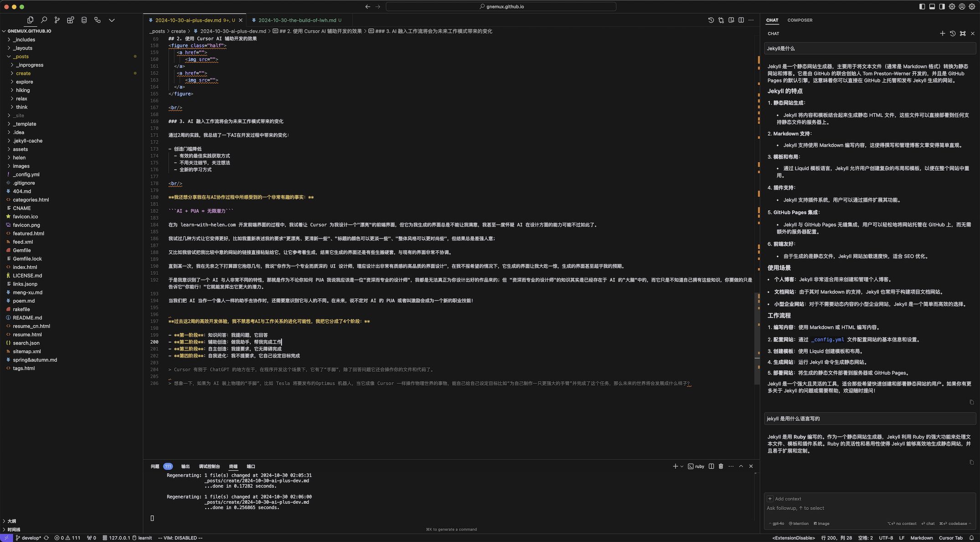Switch to the COMPOSER tab
Image resolution: width=980 pixels, height=542 pixels.
(x=799, y=20)
